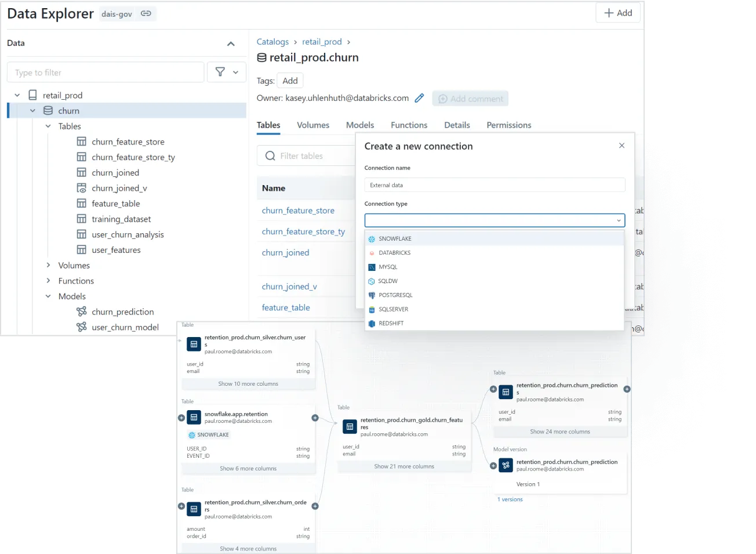
Task: Click churn_silver.churn_users table node icon
Action: [194, 344]
